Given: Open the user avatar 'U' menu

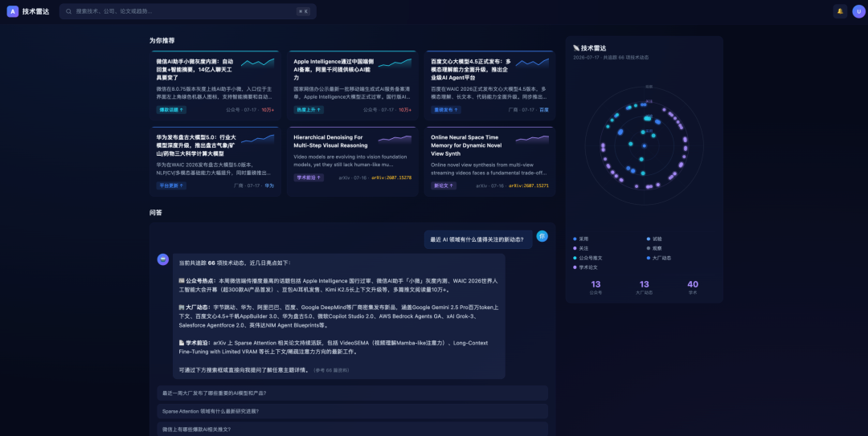Looking at the screenshot, I should (x=858, y=11).
